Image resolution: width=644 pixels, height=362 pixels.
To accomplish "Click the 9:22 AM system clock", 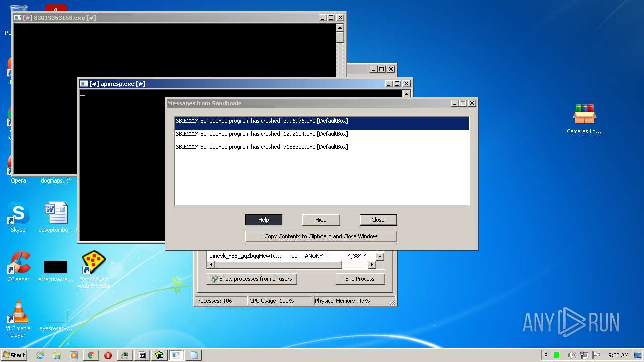I will coord(618,355).
